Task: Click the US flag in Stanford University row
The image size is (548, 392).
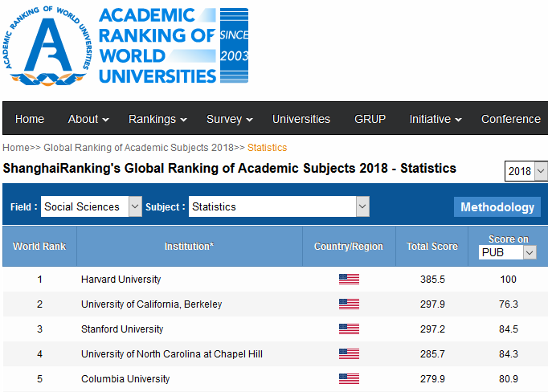Action: 349,329
